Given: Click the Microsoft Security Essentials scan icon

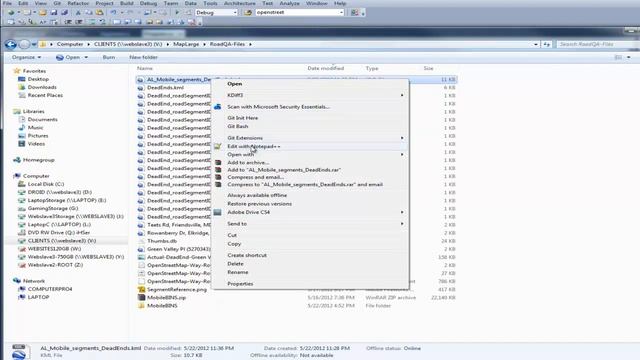Looking at the screenshot, I should 218,107.
